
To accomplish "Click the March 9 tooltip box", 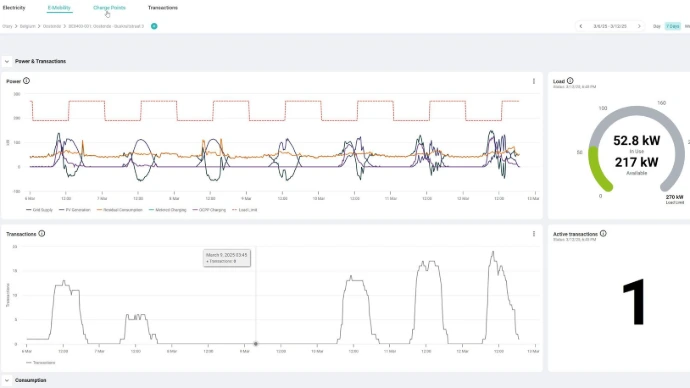I will 227,258.
